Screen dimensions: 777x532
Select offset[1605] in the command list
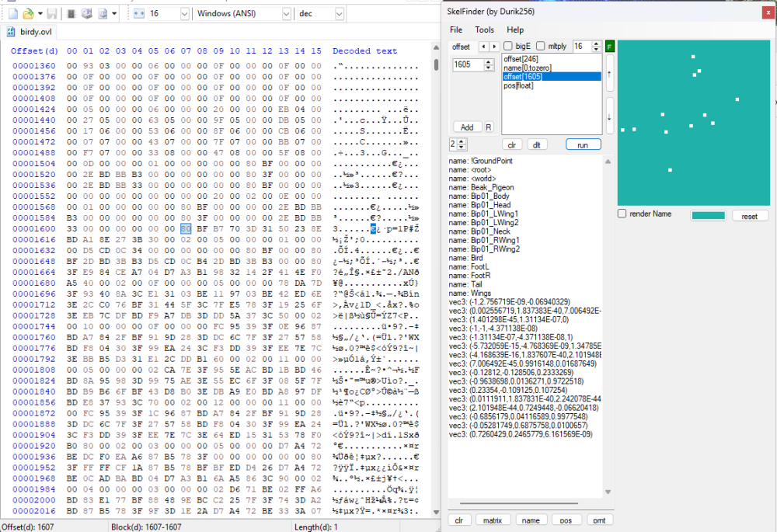552,77
